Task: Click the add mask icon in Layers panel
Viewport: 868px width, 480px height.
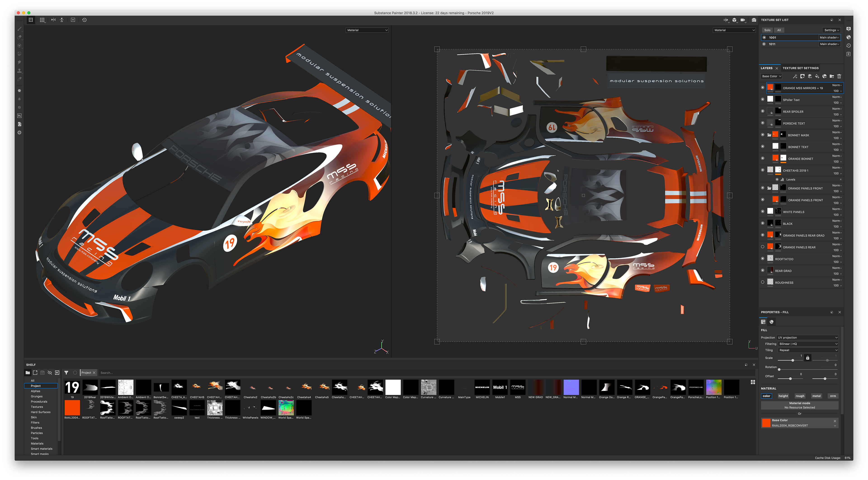Action: (x=802, y=76)
